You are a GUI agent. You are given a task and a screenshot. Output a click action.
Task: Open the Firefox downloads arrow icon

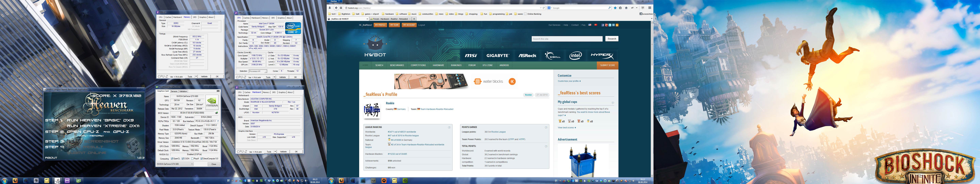pyautogui.click(x=330, y=8)
